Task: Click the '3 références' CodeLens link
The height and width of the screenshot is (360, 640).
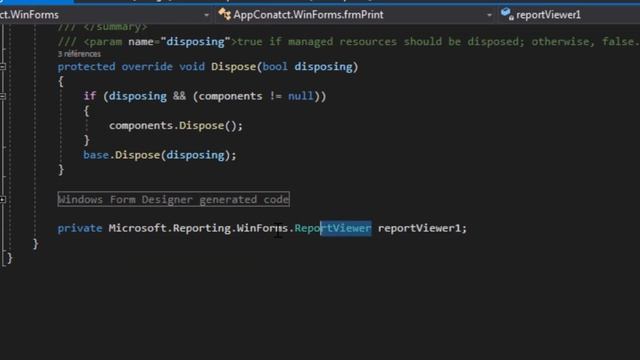Action: 79,54
